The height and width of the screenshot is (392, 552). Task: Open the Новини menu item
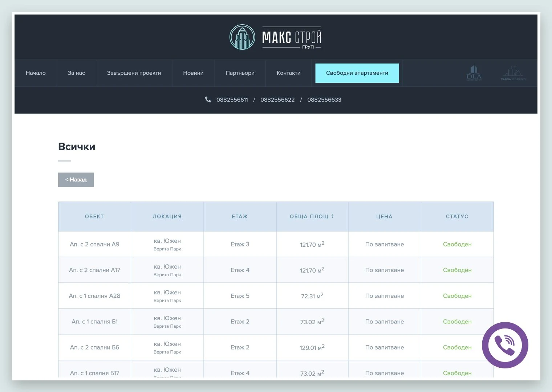(x=193, y=73)
